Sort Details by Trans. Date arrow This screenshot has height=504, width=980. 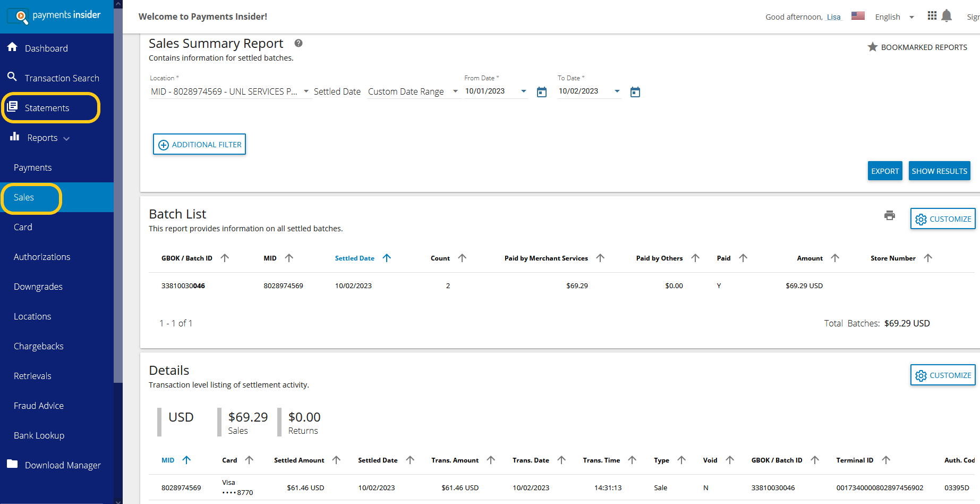[561, 460]
